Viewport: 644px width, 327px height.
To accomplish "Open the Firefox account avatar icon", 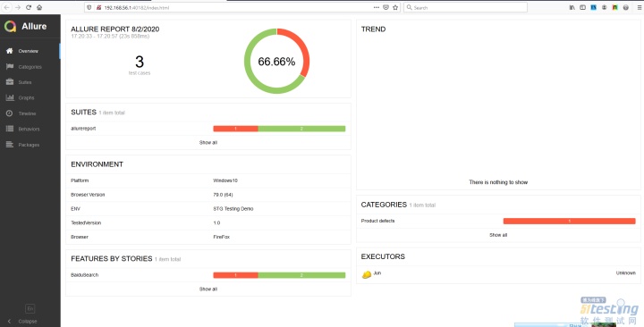I will click(604, 7).
